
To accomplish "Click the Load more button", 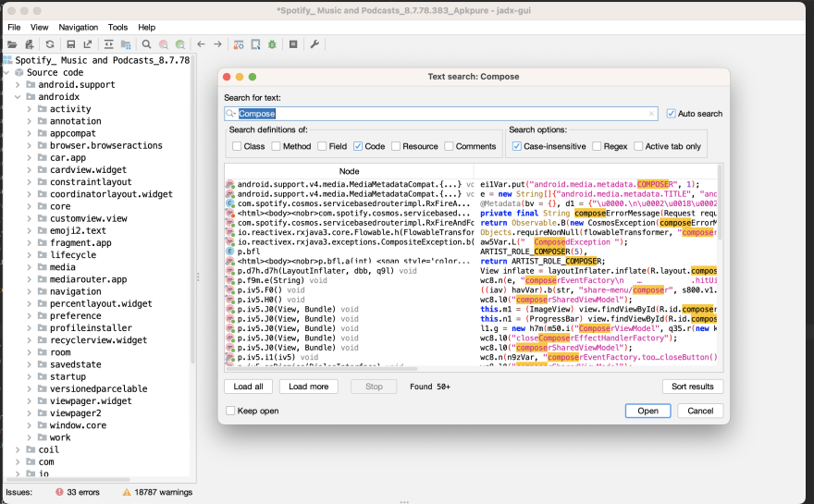I will pyautogui.click(x=308, y=387).
